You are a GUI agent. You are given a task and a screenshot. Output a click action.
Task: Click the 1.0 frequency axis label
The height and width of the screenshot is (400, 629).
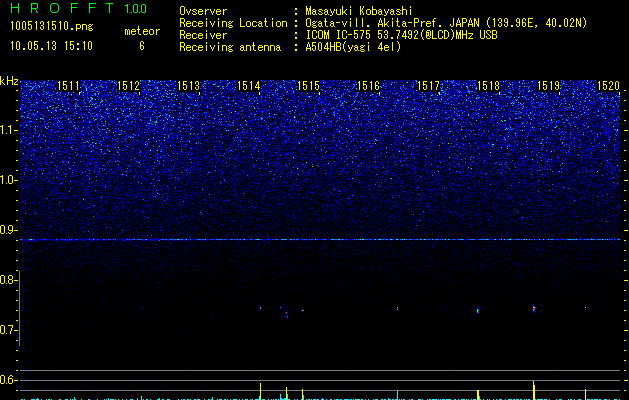(9, 180)
